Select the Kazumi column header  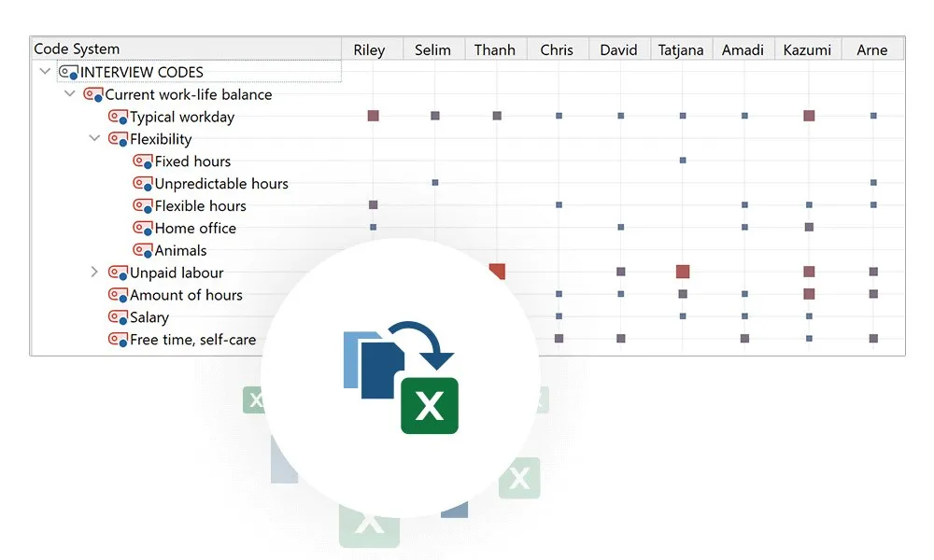click(x=807, y=49)
